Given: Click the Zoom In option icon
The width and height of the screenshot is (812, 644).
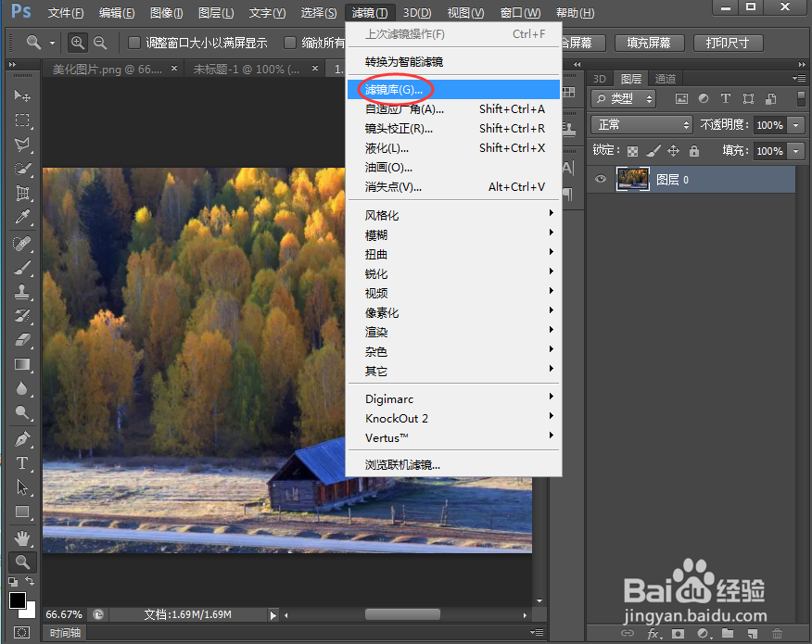Looking at the screenshot, I should (78, 43).
